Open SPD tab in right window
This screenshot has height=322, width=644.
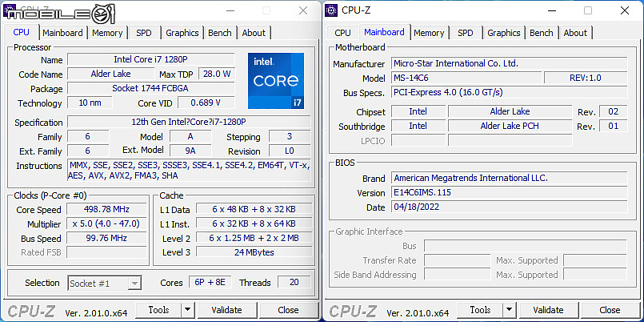point(466,33)
